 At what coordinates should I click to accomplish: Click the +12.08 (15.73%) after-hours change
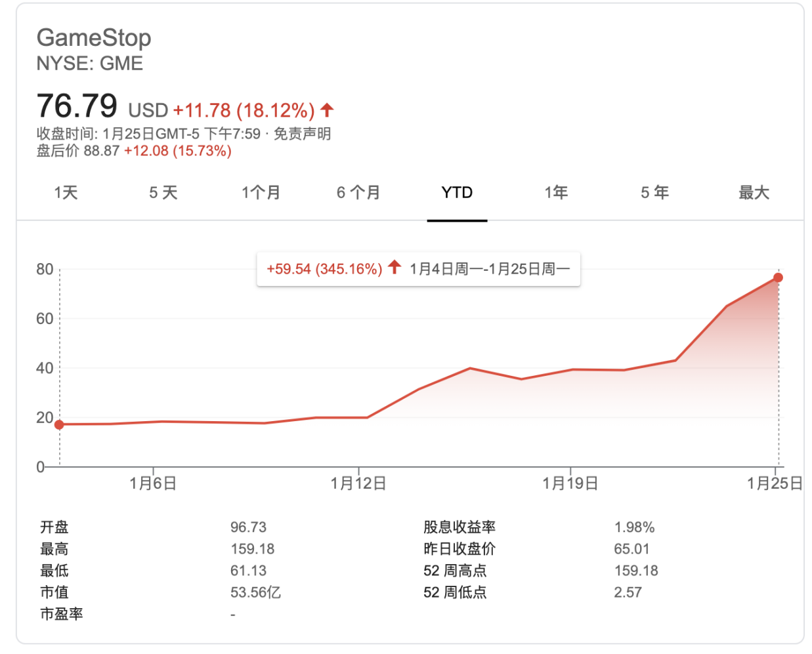click(x=178, y=151)
